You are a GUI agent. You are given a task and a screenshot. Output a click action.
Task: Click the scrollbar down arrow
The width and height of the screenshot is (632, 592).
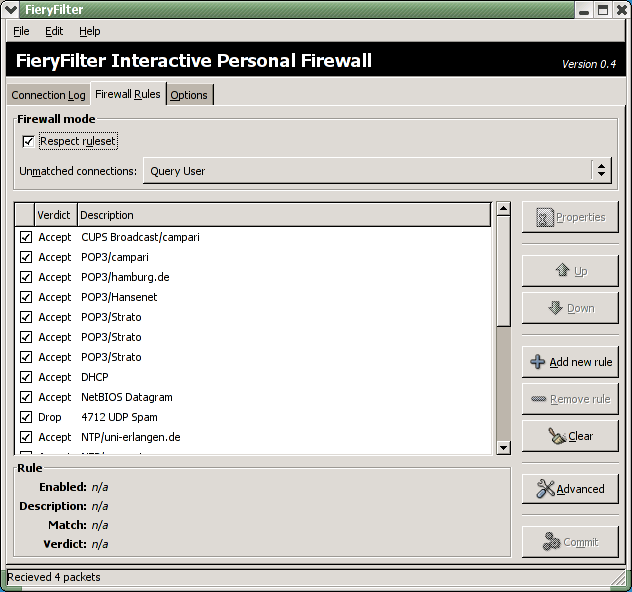click(503, 448)
